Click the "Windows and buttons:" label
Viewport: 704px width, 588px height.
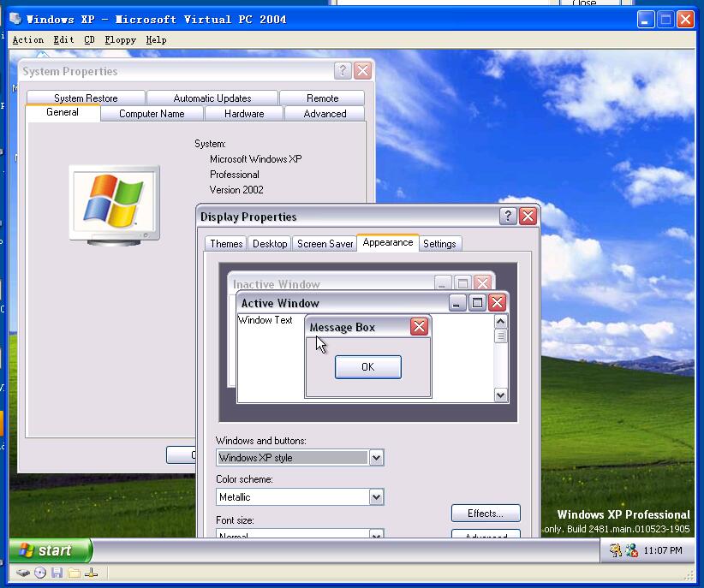point(261,440)
